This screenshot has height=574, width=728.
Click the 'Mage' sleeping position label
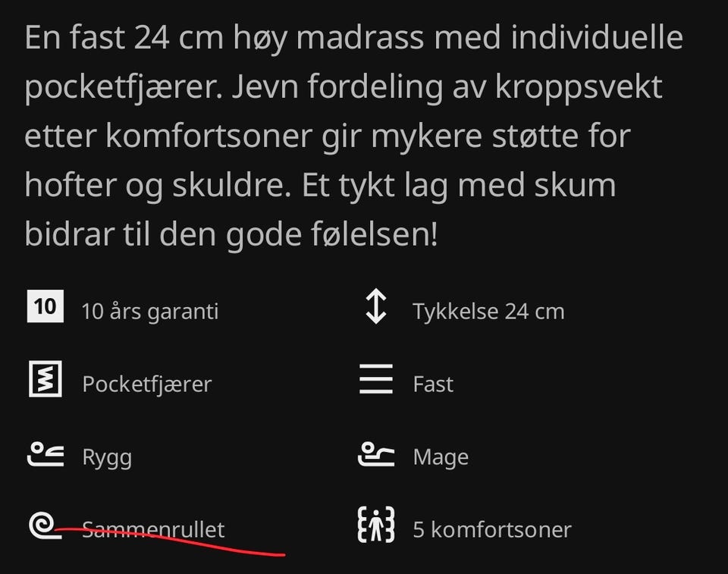[x=441, y=458]
